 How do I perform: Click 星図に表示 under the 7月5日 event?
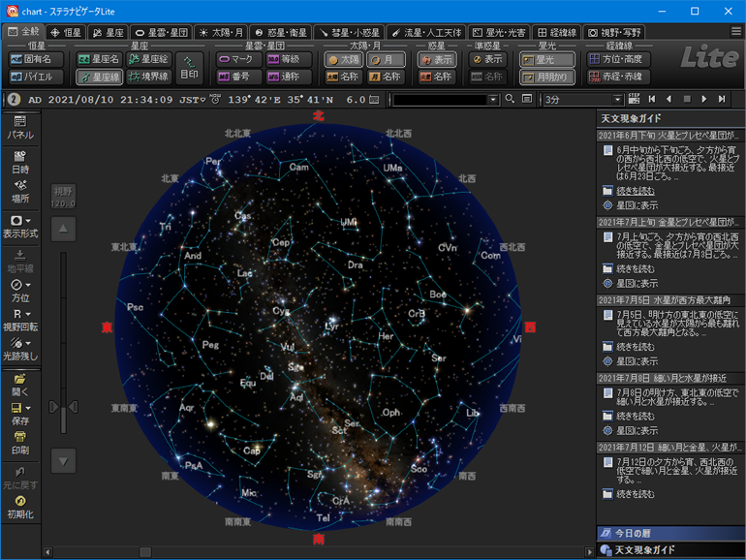(x=636, y=361)
